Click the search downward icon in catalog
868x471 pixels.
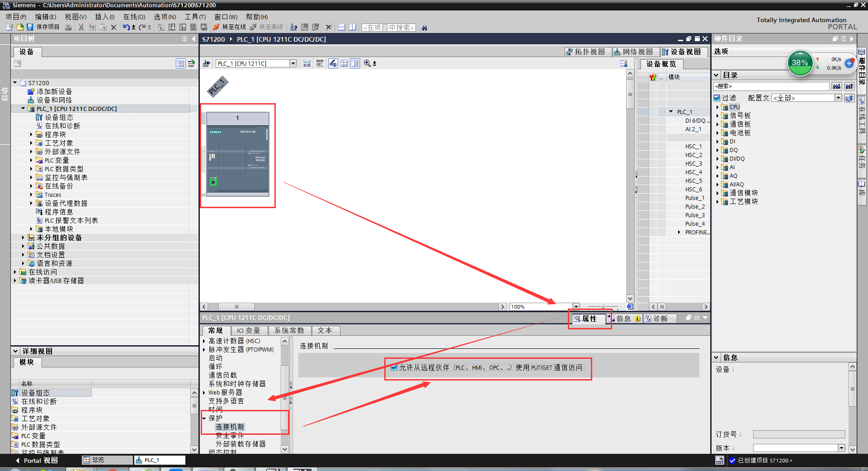coord(837,86)
